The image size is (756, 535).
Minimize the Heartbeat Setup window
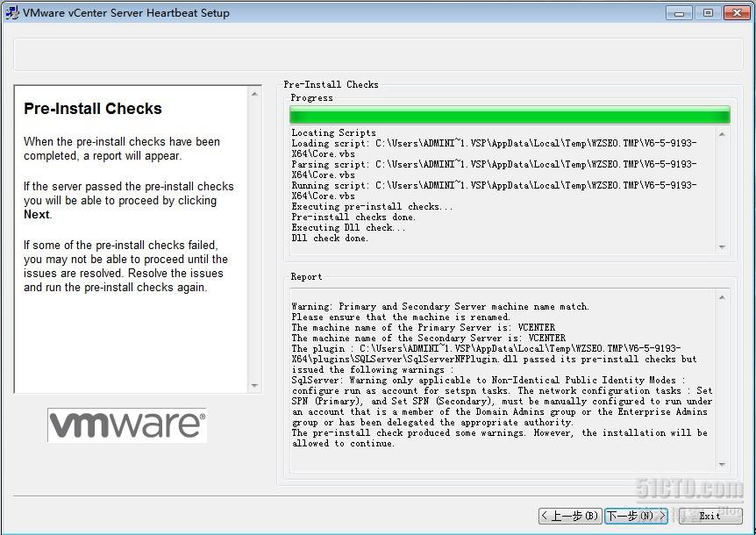point(679,12)
